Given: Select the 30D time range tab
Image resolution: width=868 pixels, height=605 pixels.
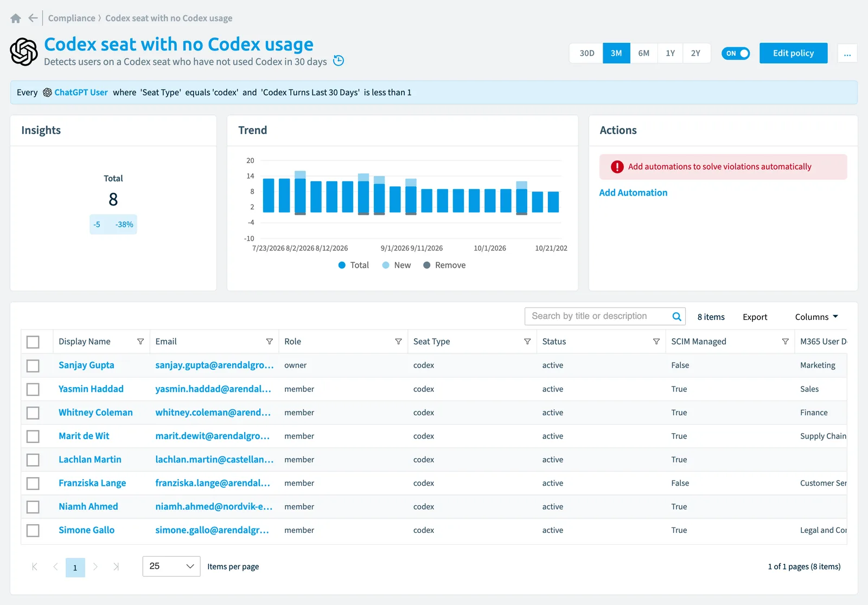Looking at the screenshot, I should click(586, 53).
